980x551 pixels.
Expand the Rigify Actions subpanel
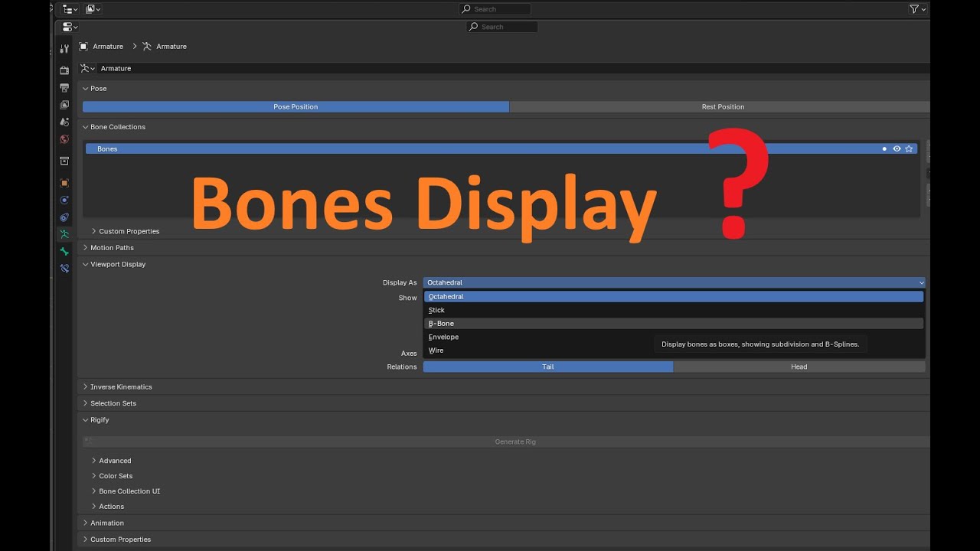pos(94,507)
